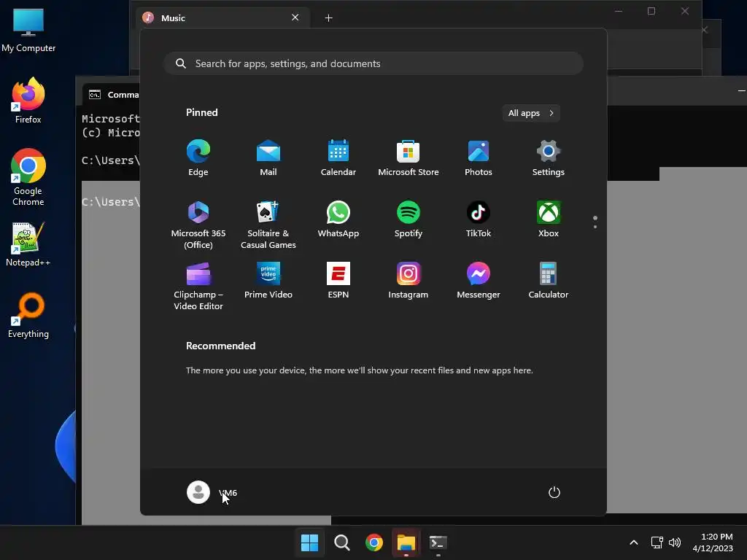The width and height of the screenshot is (747, 560).
Task: Launch Instagram
Action: pyautogui.click(x=409, y=281)
